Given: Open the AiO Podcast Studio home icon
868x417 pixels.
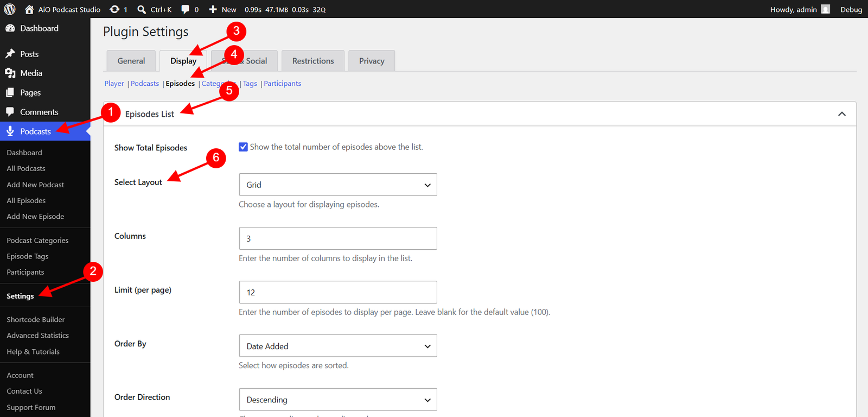Looking at the screenshot, I should (29, 9).
